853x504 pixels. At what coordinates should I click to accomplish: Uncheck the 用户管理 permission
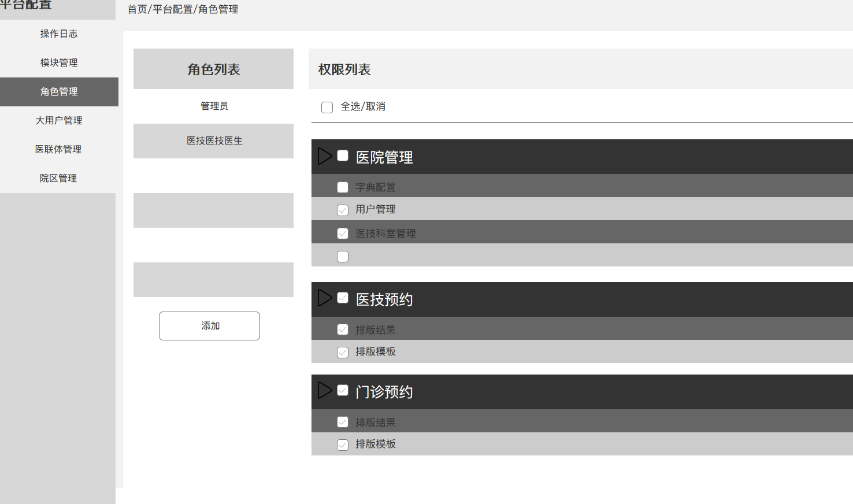click(343, 210)
